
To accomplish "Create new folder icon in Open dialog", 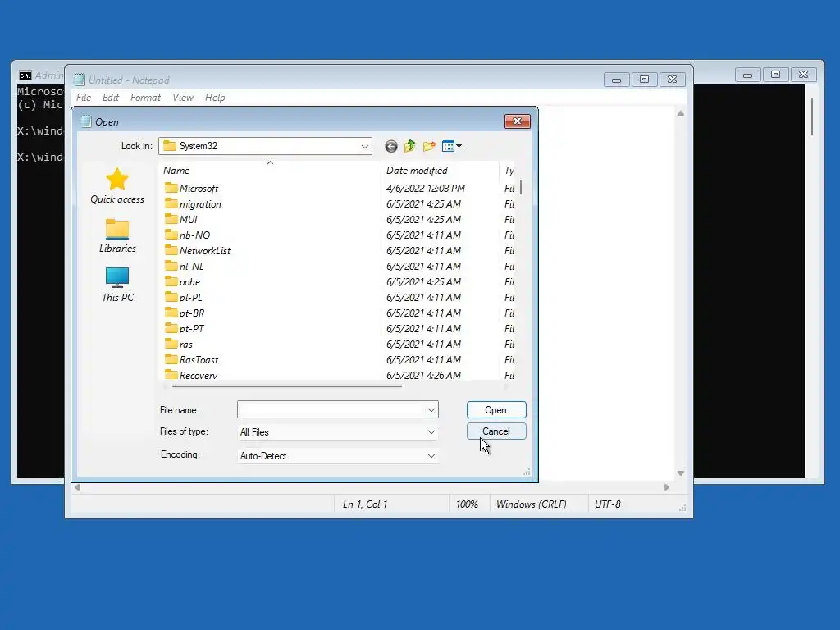I will coord(429,146).
